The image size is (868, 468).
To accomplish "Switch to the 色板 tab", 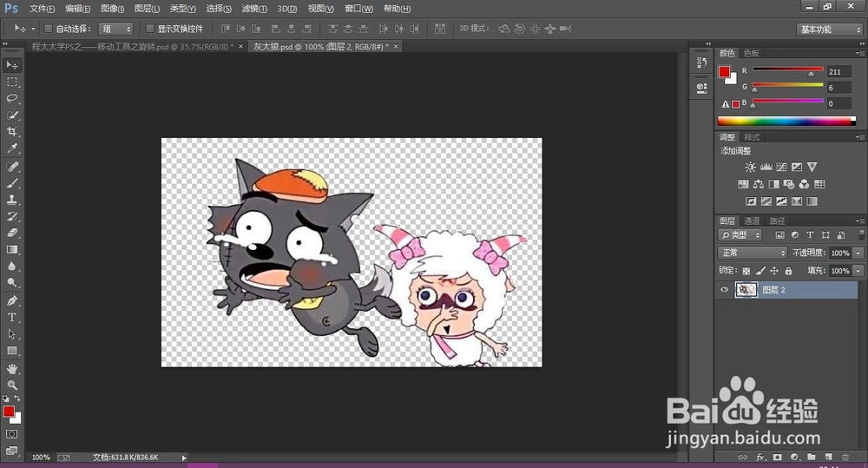I will 751,53.
